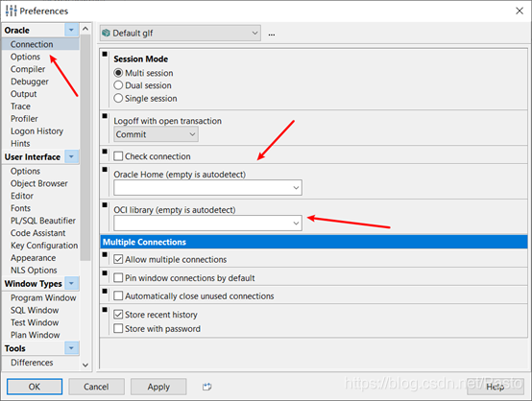Click the sidebar scroll down arrow
The width and height of the screenshot is (532, 401).
coord(85,365)
